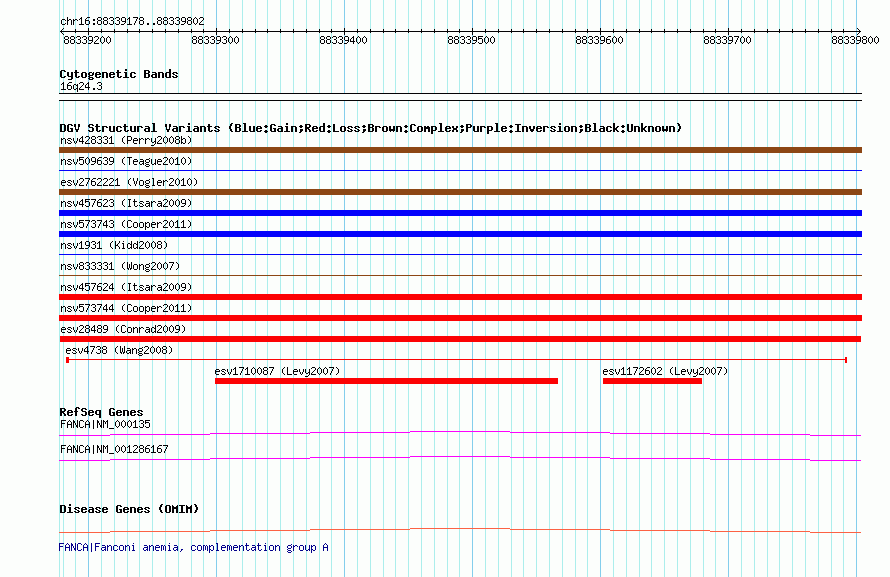
Task: Click the blue gain bar of nsv573743
Action: tap(460, 234)
